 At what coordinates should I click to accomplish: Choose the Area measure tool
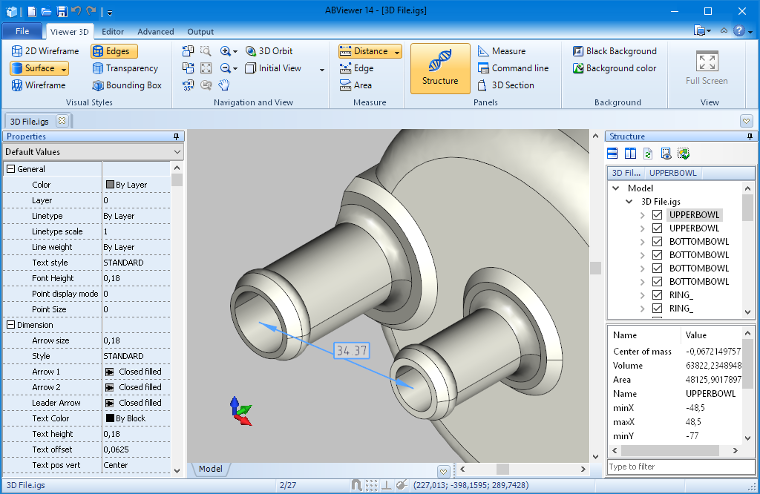tap(355, 85)
